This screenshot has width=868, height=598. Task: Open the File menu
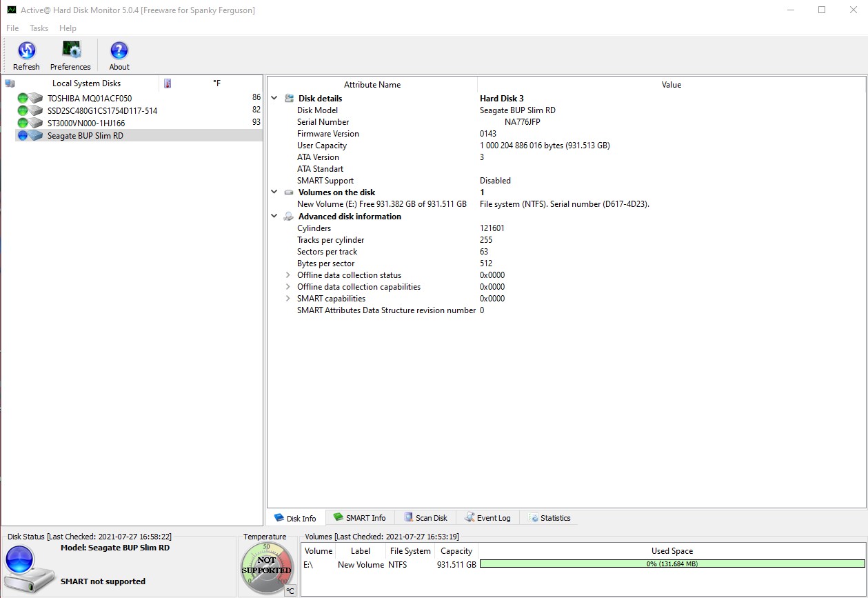12,28
